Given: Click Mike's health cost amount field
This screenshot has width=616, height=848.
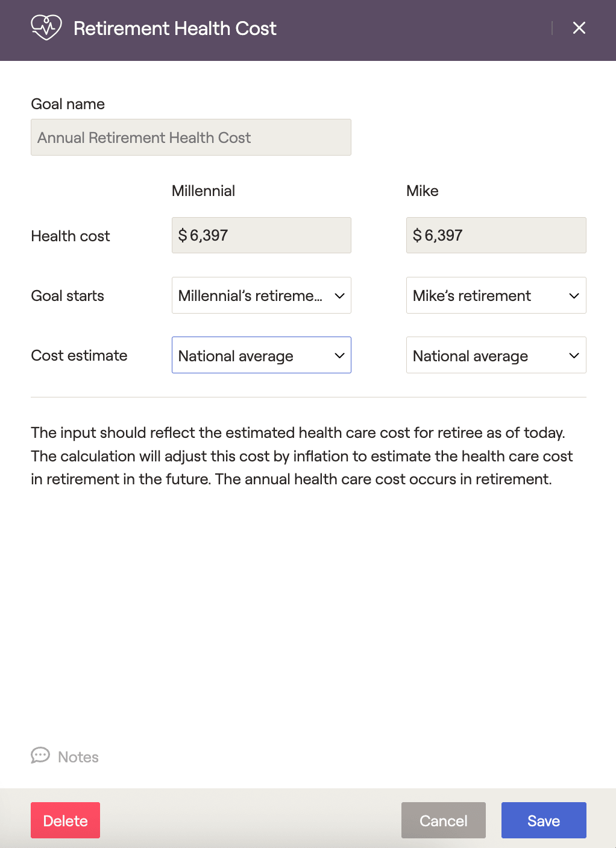Looking at the screenshot, I should pos(496,235).
